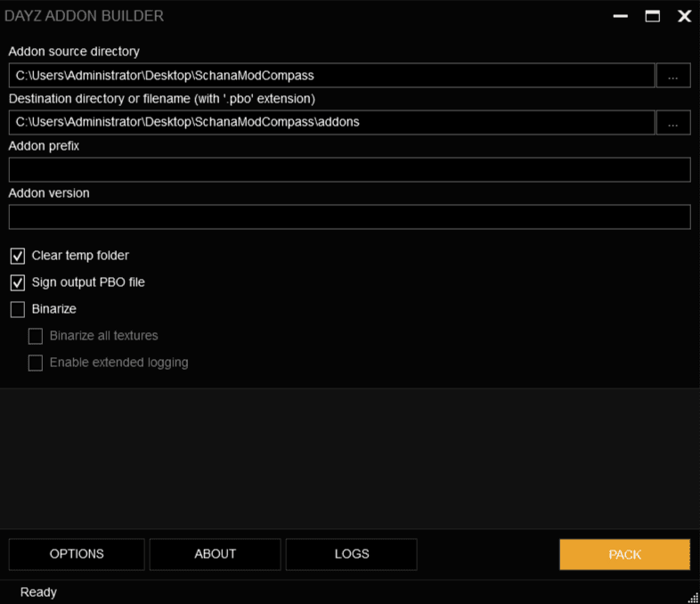Maximize the DayZ Addon Builder window

pos(652,16)
